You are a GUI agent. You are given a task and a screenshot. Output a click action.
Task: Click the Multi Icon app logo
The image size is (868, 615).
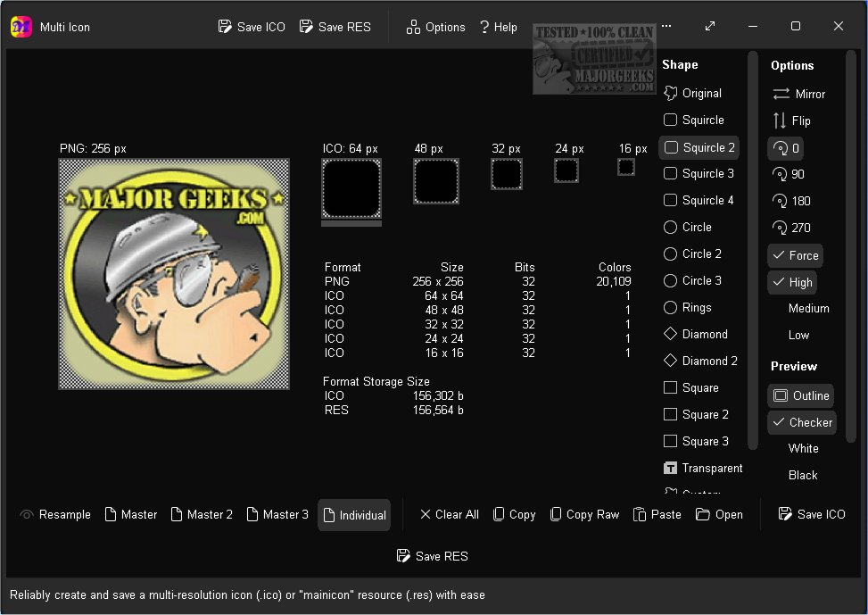(x=21, y=27)
